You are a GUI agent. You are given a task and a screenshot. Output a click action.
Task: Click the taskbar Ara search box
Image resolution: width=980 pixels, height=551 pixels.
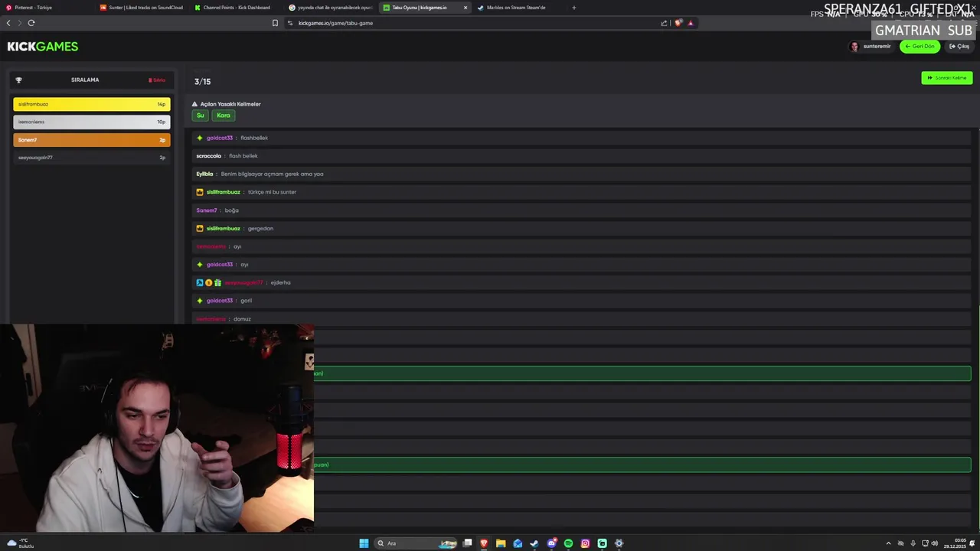click(416, 543)
